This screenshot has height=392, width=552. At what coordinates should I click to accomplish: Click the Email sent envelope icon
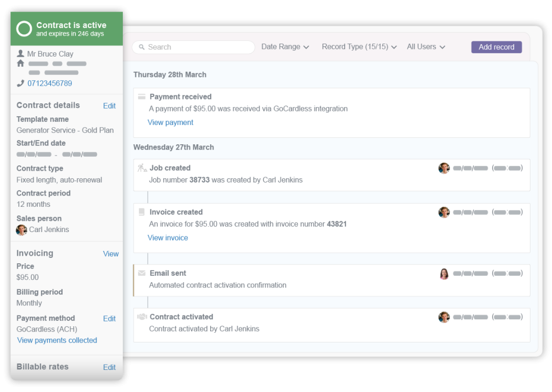(x=142, y=274)
